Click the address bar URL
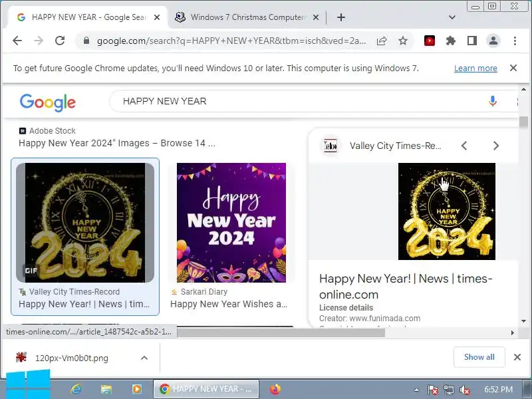The width and height of the screenshot is (532, 399). pos(231,41)
